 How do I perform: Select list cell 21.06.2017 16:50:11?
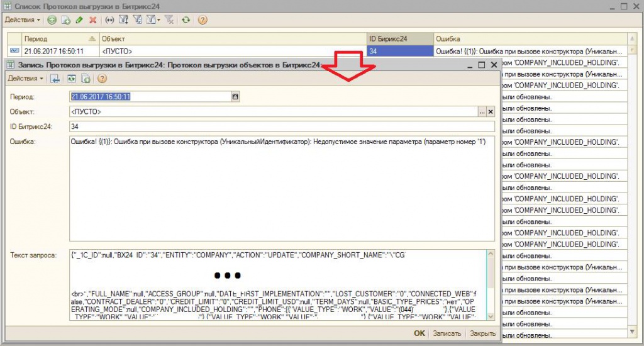[x=60, y=51]
